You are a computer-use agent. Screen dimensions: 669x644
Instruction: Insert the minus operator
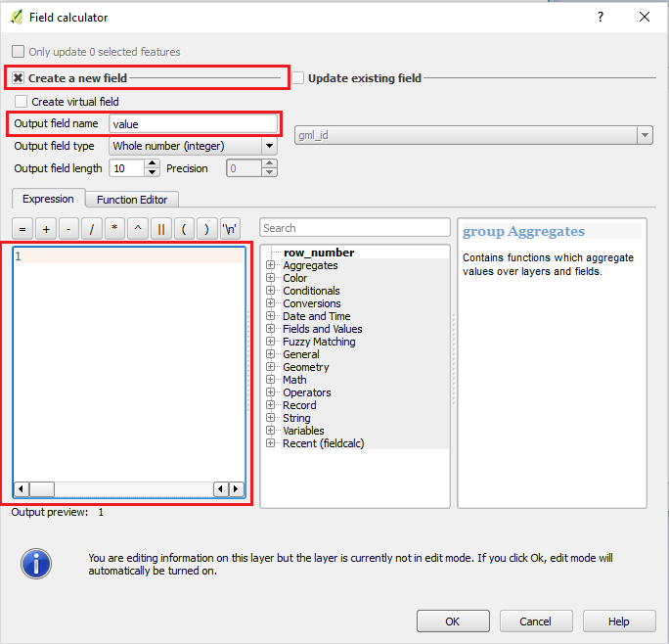tap(68, 229)
